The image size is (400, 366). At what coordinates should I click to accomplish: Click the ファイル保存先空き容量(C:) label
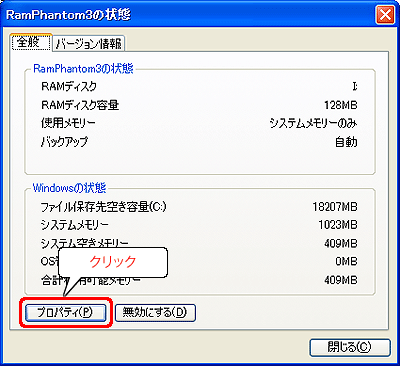(x=103, y=207)
